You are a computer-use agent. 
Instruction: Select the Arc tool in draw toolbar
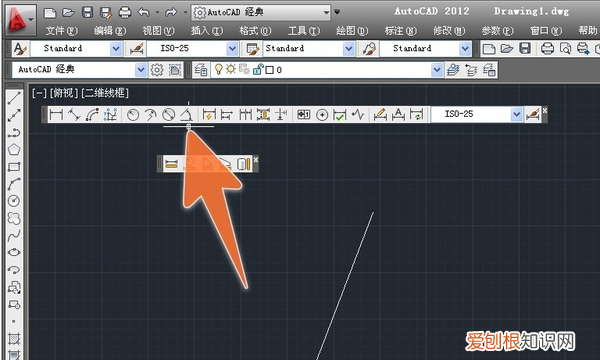click(x=14, y=184)
